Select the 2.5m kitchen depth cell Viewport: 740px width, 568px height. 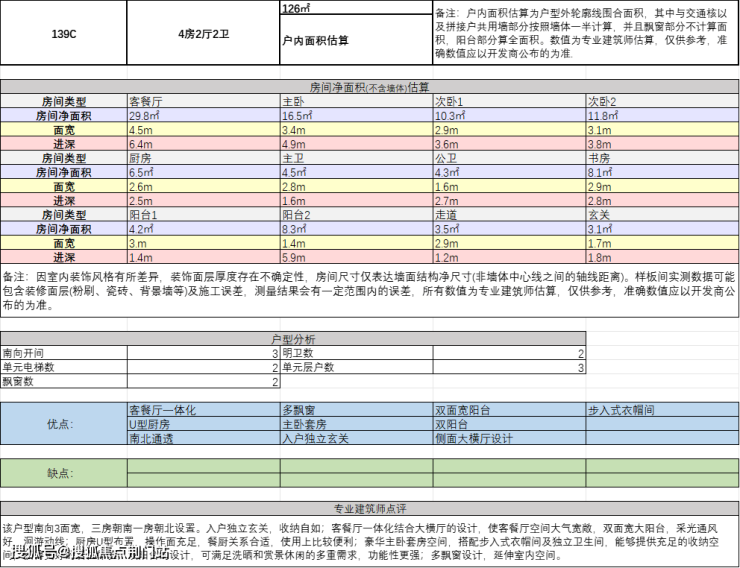204,200
